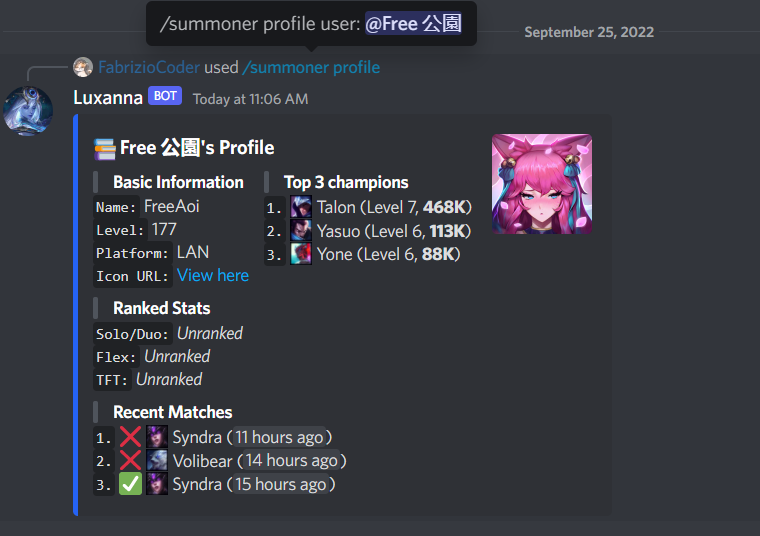Click the books emoji before profile title
Viewport: 760px width, 536px height.
coord(105,149)
